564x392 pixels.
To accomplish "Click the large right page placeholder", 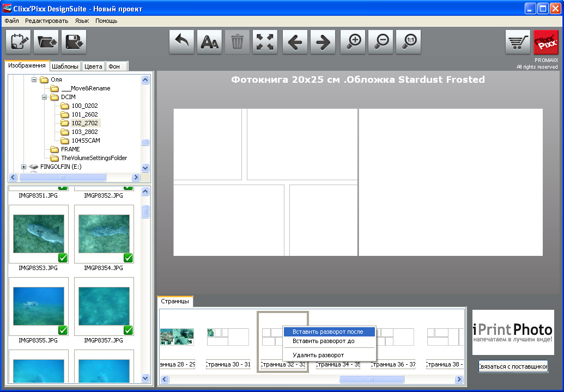I will point(451,182).
